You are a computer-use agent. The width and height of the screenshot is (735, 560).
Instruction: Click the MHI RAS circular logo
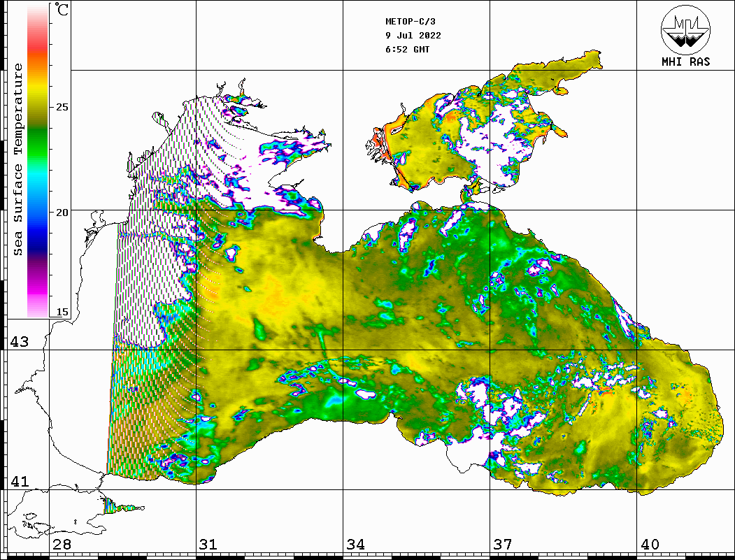(686, 29)
